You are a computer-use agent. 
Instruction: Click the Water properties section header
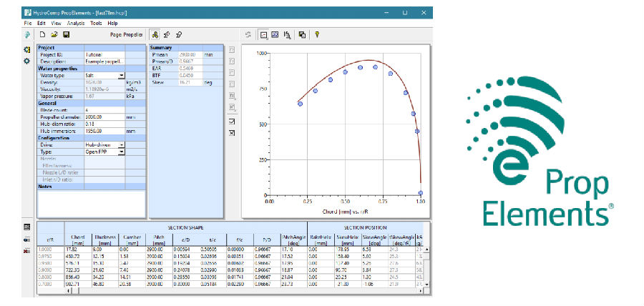(92, 69)
